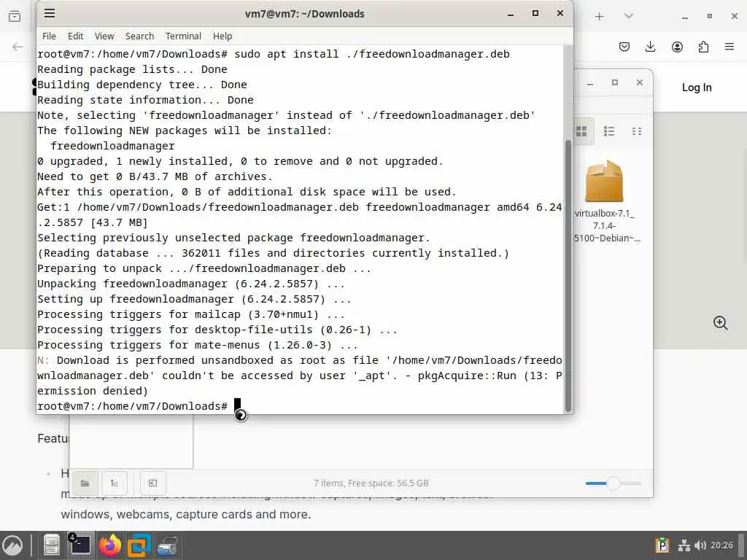747x560 pixels.
Task: Open the File menu in terminal
Action: (49, 36)
